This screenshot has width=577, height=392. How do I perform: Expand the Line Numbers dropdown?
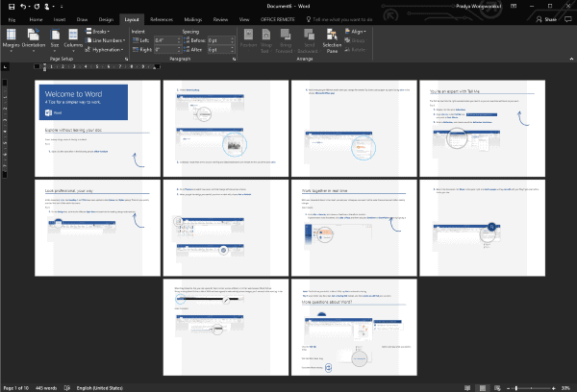tap(108, 40)
